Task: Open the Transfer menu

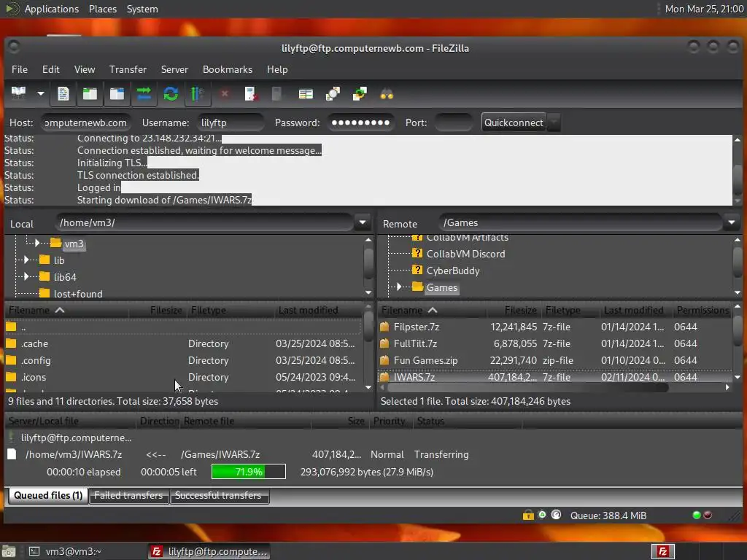Action: click(128, 69)
